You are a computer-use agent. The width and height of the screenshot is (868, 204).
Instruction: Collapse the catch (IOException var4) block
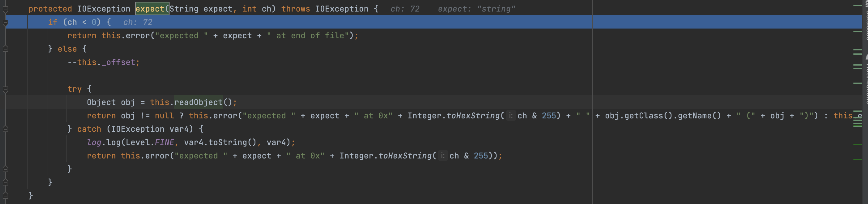pyautogui.click(x=5, y=129)
